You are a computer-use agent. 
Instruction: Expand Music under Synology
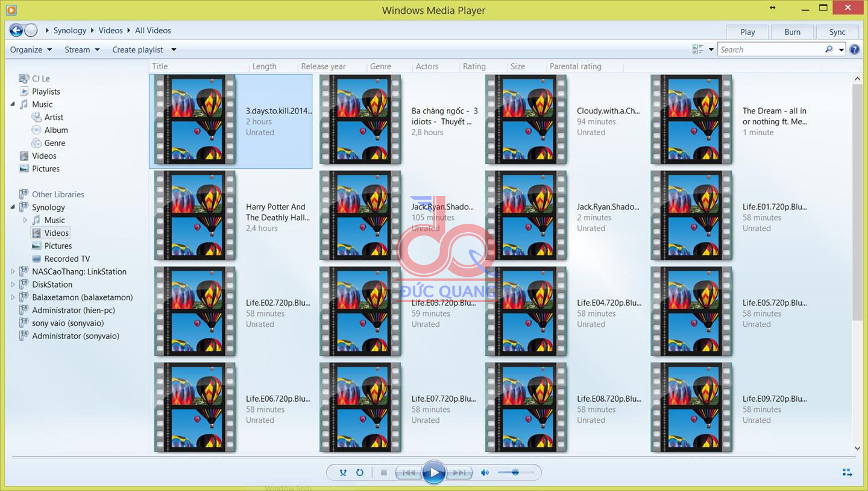[25, 220]
